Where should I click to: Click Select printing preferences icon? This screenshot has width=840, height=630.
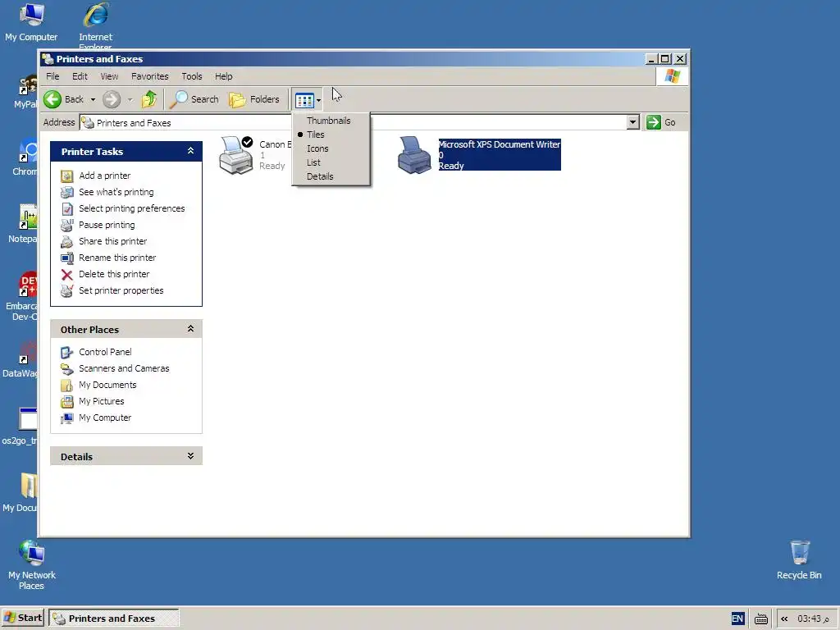(67, 209)
